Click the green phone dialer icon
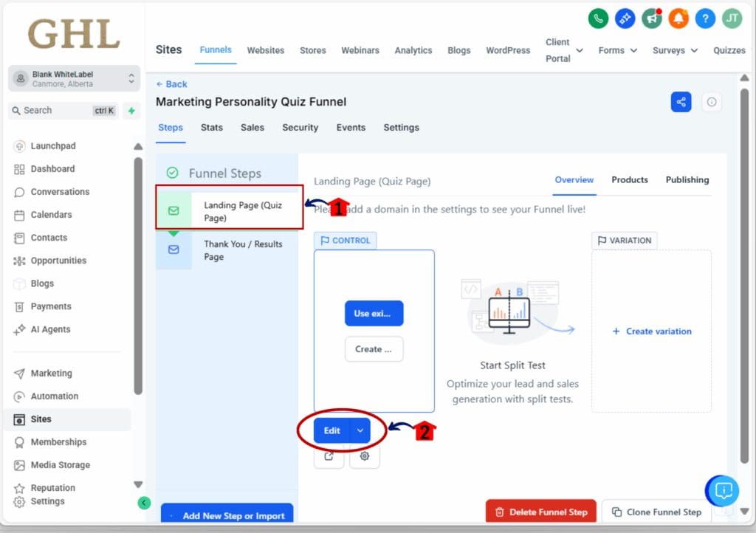 click(x=598, y=18)
